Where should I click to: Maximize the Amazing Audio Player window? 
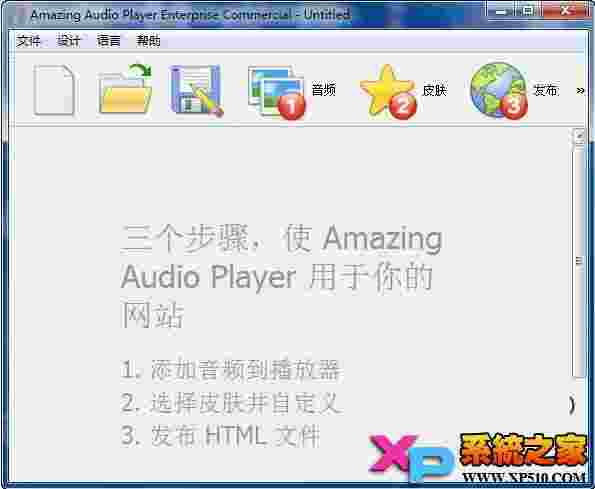(x=528, y=10)
